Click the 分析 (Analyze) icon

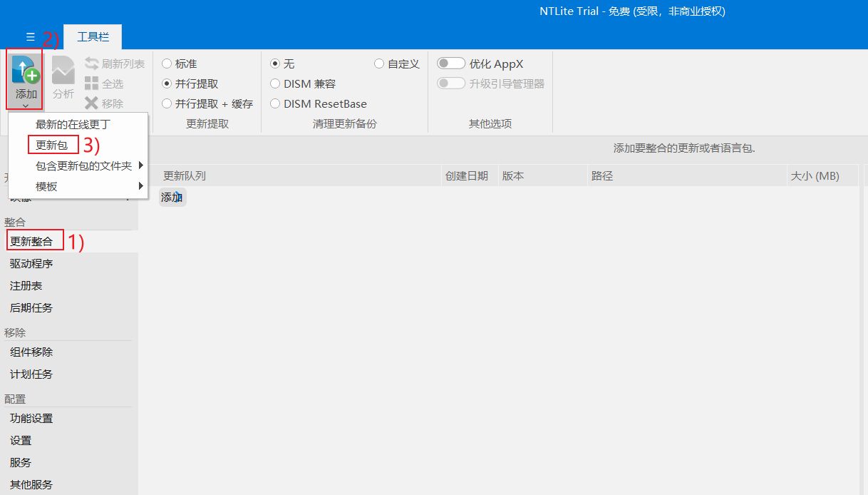pos(63,71)
